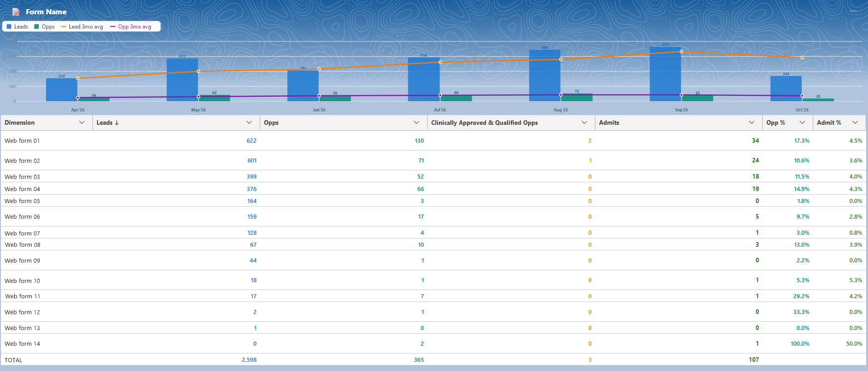
Task: Click the Opp % value 29.2% for Web form 11
Action: 801,296
